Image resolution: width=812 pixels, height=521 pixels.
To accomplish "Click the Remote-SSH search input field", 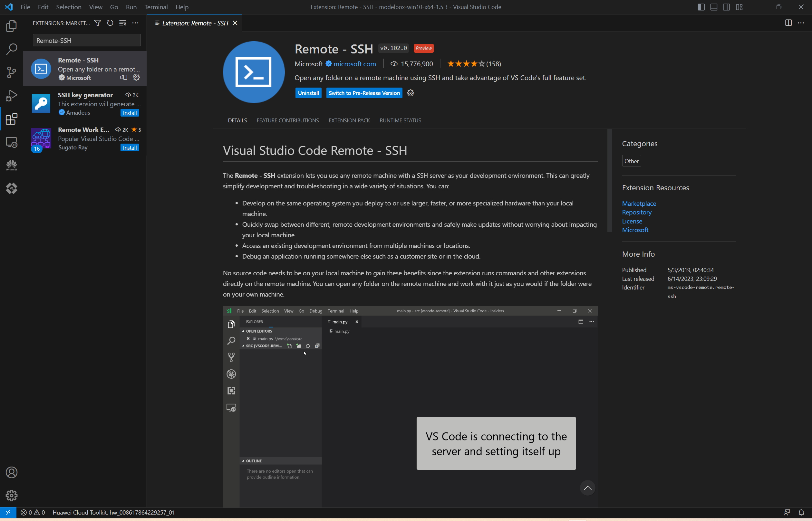I will (87, 40).
